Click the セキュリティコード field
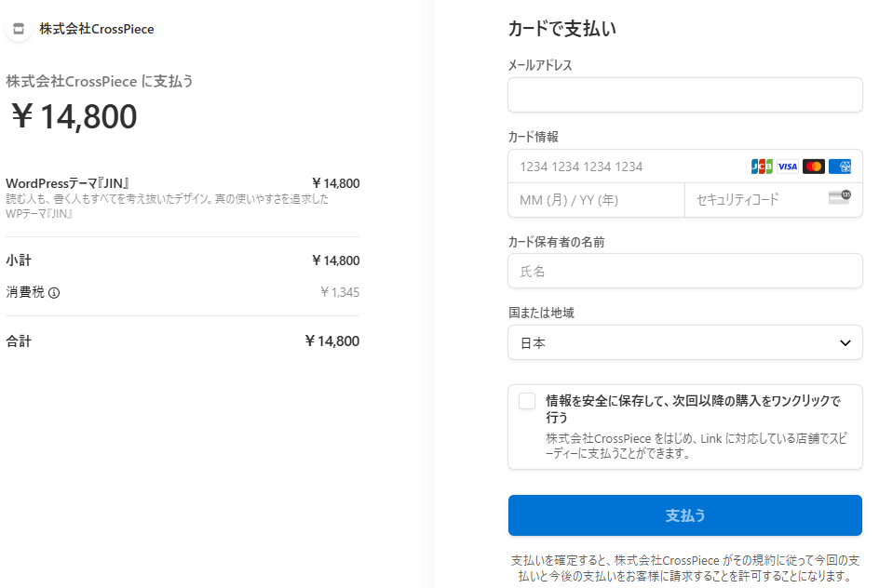Viewport: 879px width, 588px height. pyautogui.click(x=774, y=200)
